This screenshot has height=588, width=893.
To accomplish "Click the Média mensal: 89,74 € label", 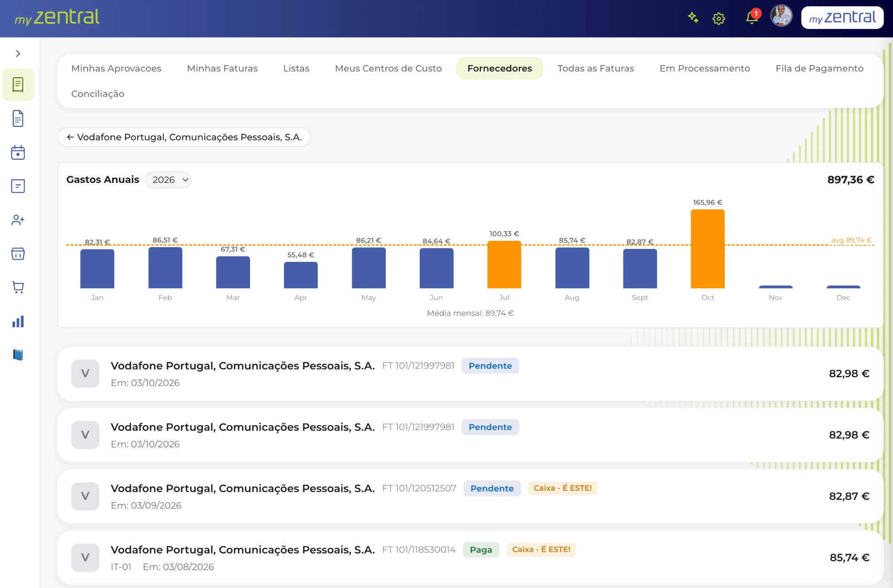I will click(x=470, y=313).
